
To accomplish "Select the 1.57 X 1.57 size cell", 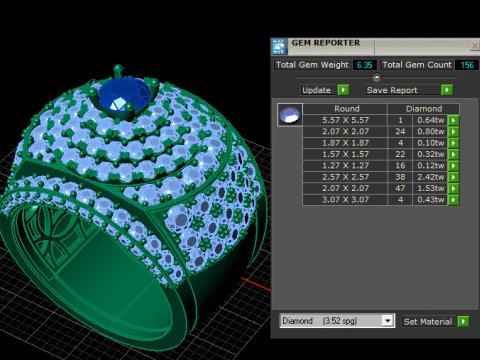I will tap(345, 154).
